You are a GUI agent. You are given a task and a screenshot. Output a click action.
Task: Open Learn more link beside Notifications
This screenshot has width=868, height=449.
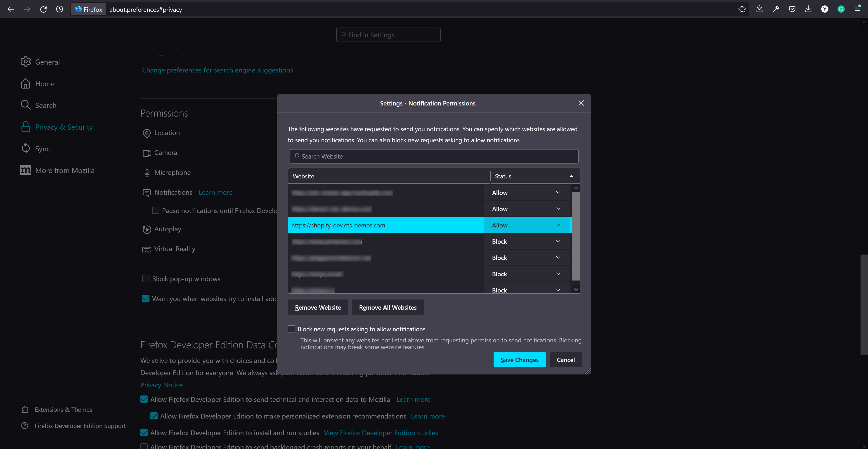216,192
